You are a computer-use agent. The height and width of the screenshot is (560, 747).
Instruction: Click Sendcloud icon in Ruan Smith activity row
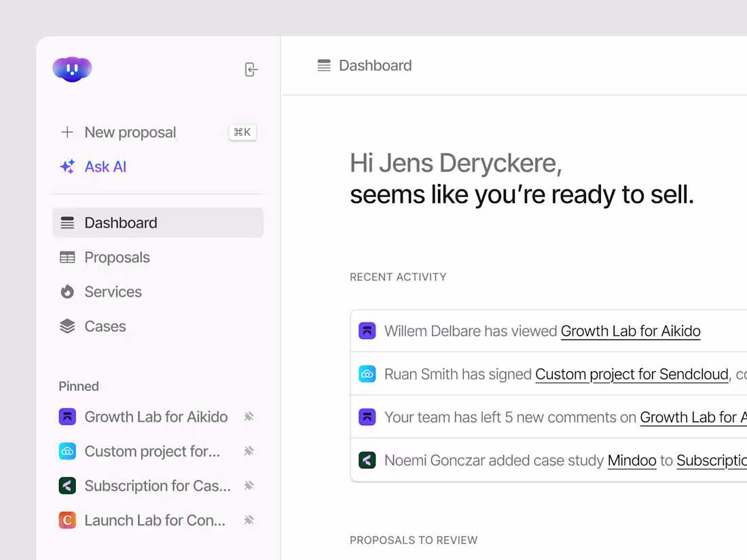pos(367,374)
